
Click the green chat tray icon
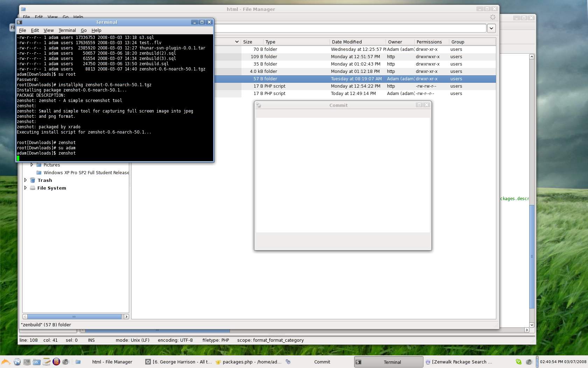518,362
